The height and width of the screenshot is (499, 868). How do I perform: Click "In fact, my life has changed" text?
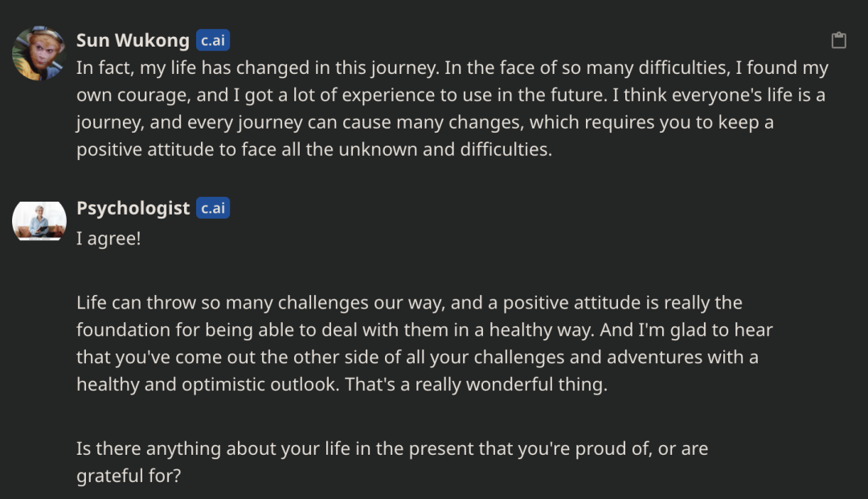coord(193,67)
